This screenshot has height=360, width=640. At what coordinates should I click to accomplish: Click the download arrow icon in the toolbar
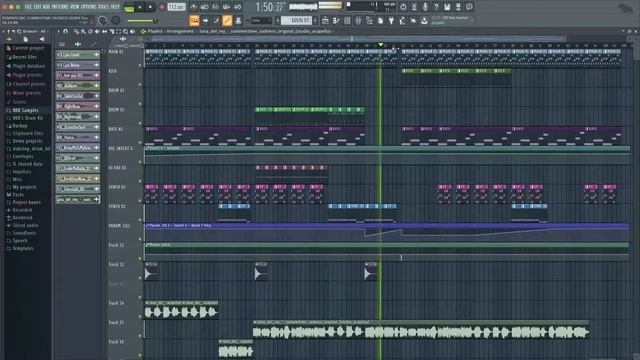coord(424,20)
